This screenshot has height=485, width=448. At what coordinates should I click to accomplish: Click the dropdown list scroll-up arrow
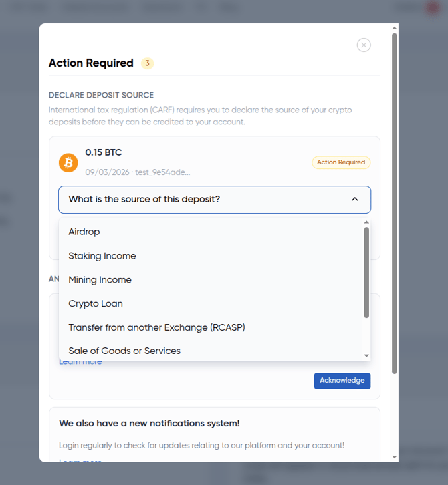point(366,222)
